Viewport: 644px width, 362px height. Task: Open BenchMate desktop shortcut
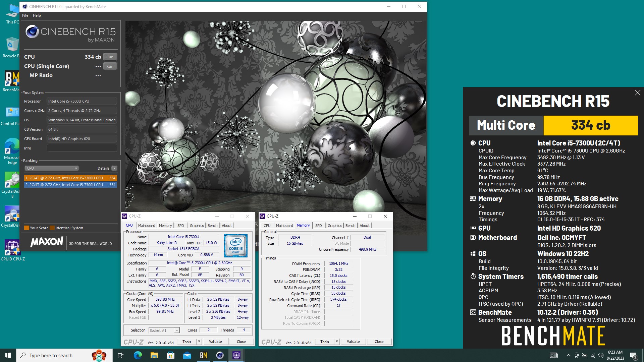click(12, 81)
